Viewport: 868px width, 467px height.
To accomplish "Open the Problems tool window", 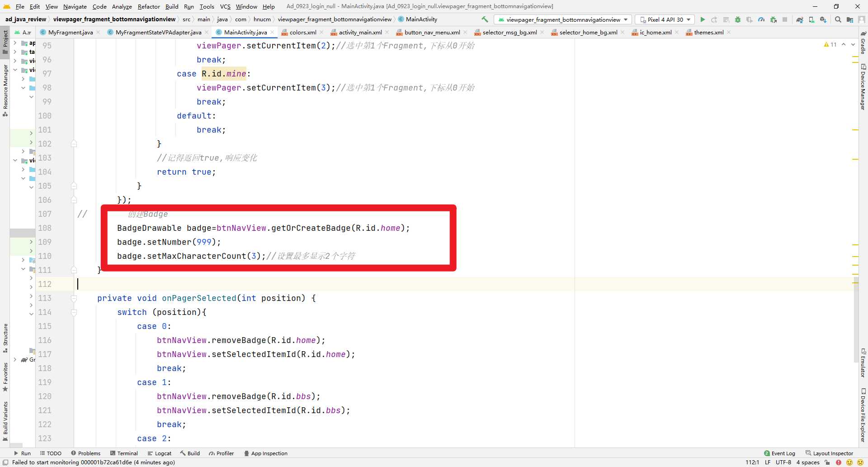I will (x=85, y=453).
